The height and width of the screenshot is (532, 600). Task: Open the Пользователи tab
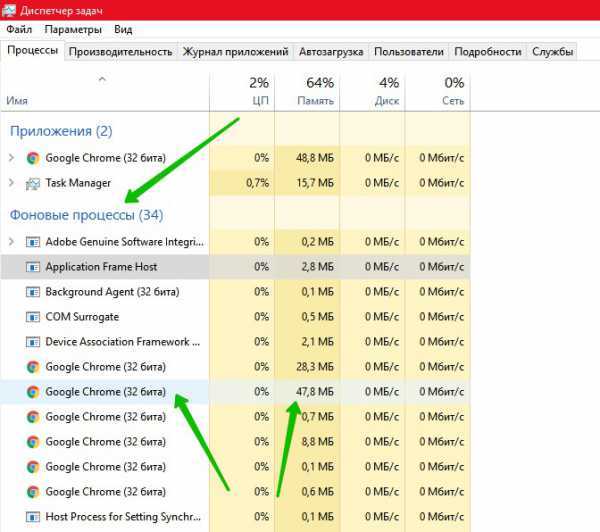click(x=409, y=52)
